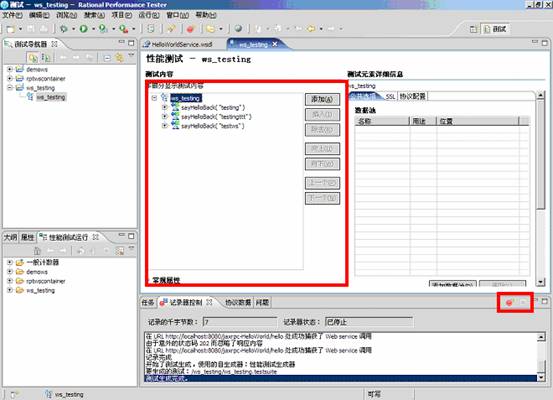The height and width of the screenshot is (400, 553).
Task: Click the green Run toolbar icon
Action: 84,29
